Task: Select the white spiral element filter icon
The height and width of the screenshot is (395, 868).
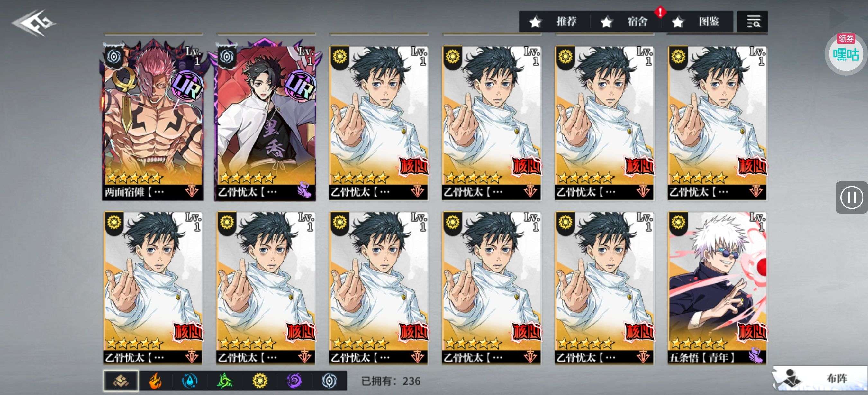Action: 329,381
